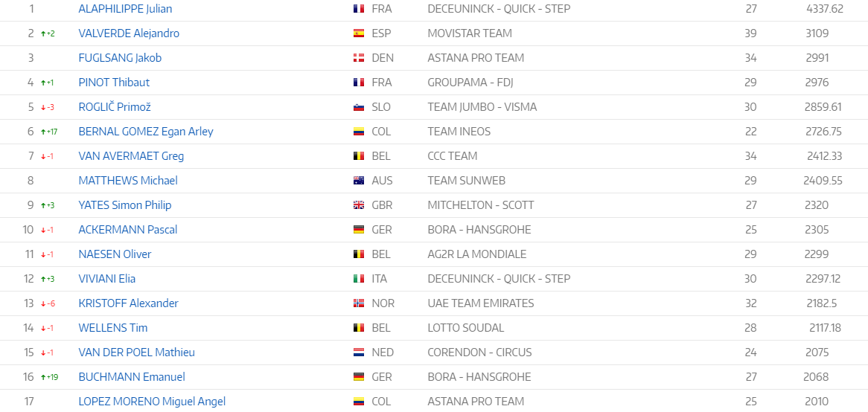Click the green up arrow showing +17
This screenshot has height=412, width=868.
coord(43,132)
